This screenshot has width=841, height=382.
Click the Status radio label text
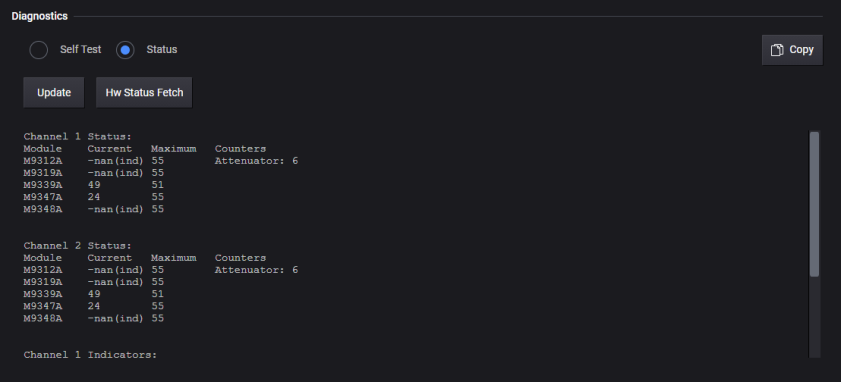162,49
